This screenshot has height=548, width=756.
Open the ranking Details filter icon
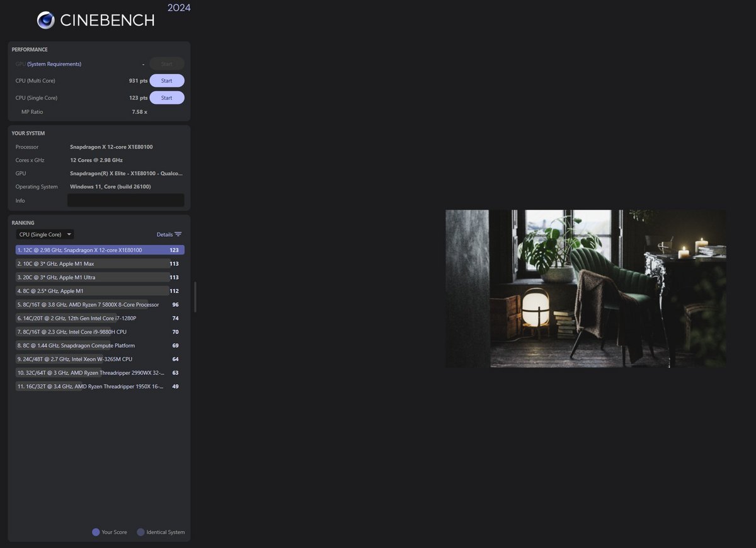click(x=178, y=234)
